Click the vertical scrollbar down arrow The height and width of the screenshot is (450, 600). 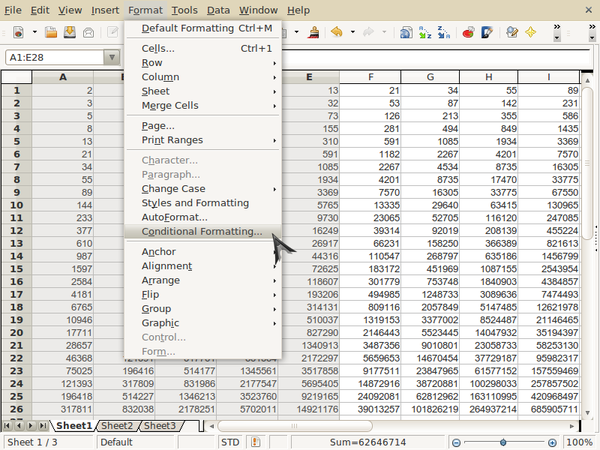(587, 412)
